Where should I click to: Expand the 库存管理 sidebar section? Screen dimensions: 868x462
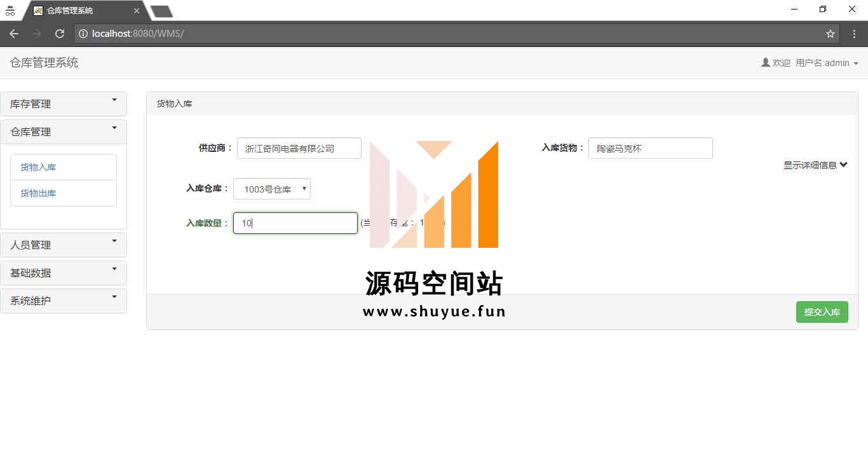(x=64, y=104)
